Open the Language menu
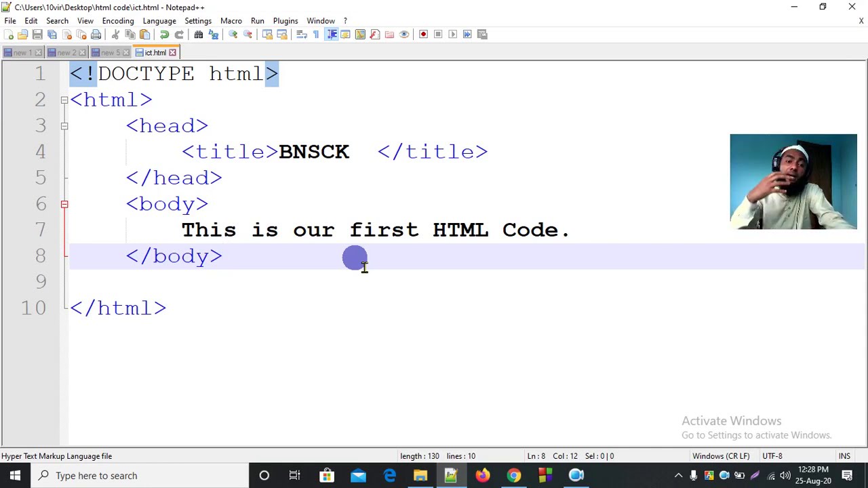This screenshot has height=488, width=868. [159, 21]
